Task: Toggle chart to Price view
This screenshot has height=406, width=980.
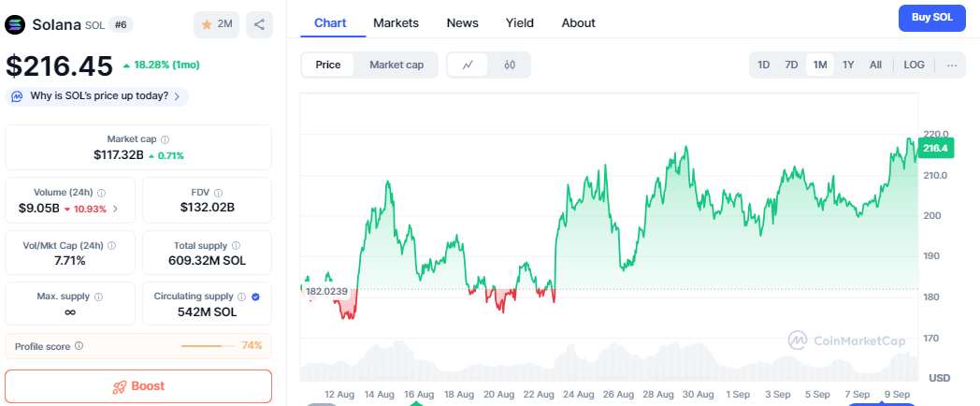Action: click(328, 65)
